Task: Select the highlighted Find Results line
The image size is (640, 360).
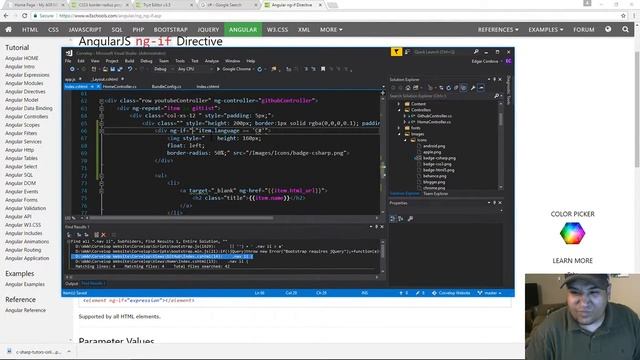Action: (x=162, y=256)
